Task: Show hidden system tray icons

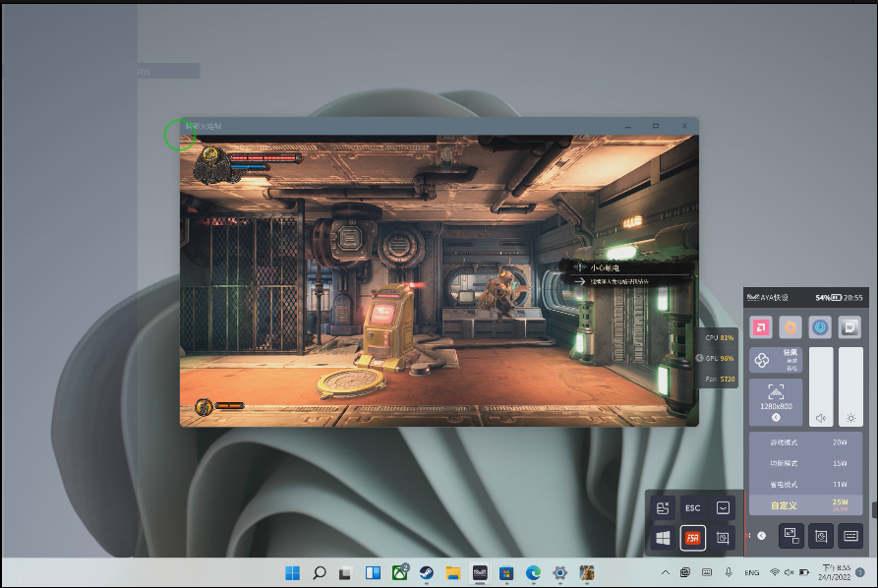Action: pyautogui.click(x=666, y=573)
